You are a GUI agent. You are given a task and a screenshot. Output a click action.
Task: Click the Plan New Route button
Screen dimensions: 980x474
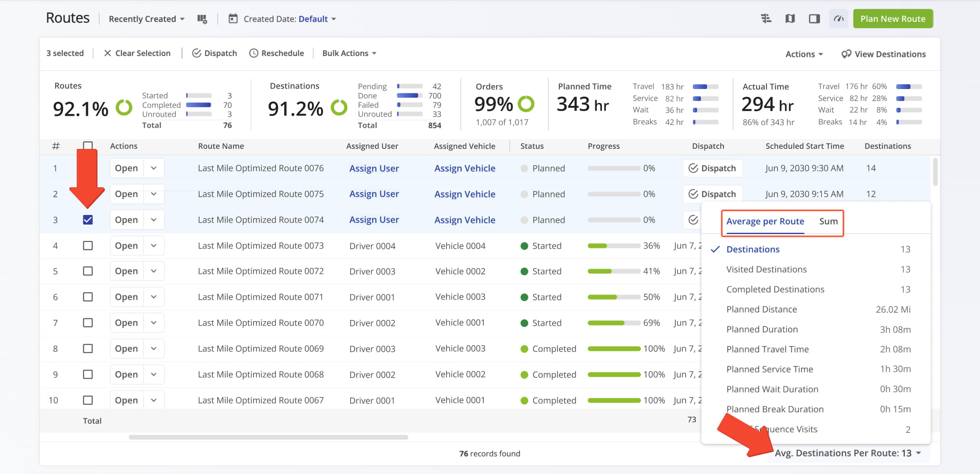tap(892, 19)
